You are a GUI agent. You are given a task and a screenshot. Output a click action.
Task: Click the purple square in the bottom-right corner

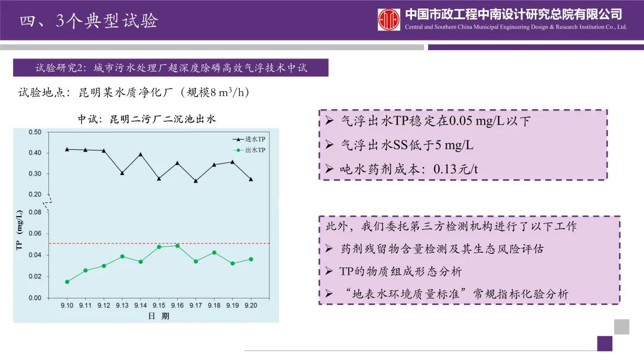[605, 343]
